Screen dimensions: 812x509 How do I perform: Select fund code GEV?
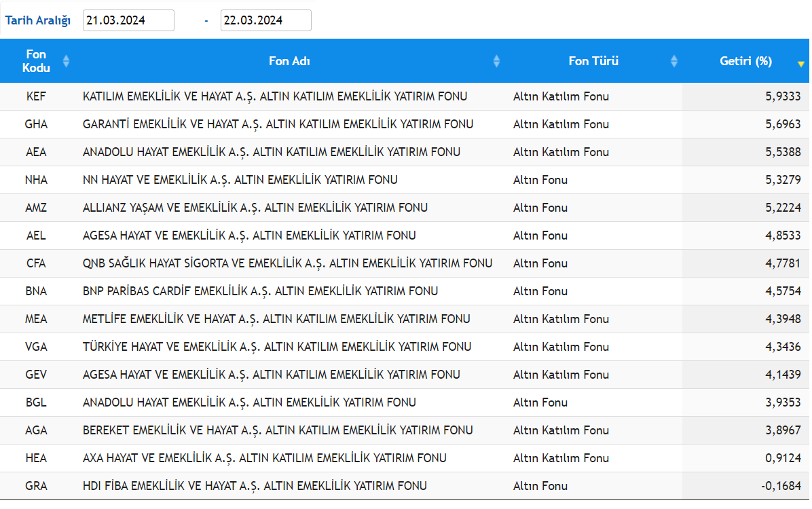[36, 375]
